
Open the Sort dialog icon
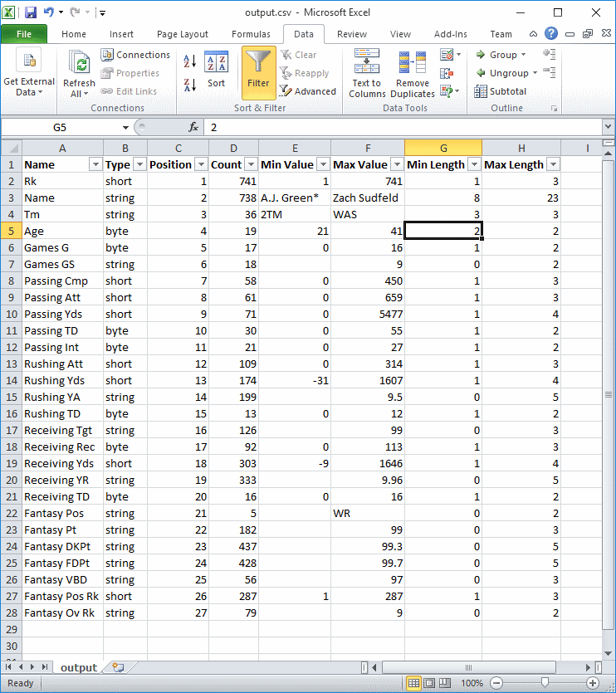216,62
